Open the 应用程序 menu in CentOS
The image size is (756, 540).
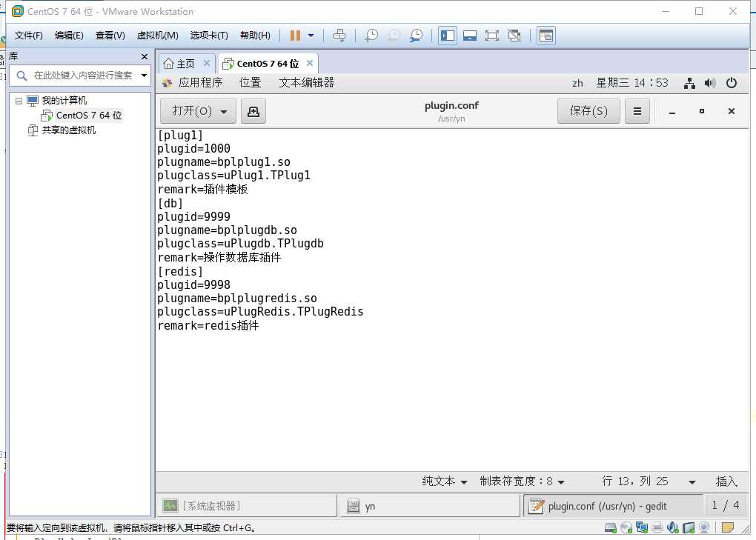[200, 82]
